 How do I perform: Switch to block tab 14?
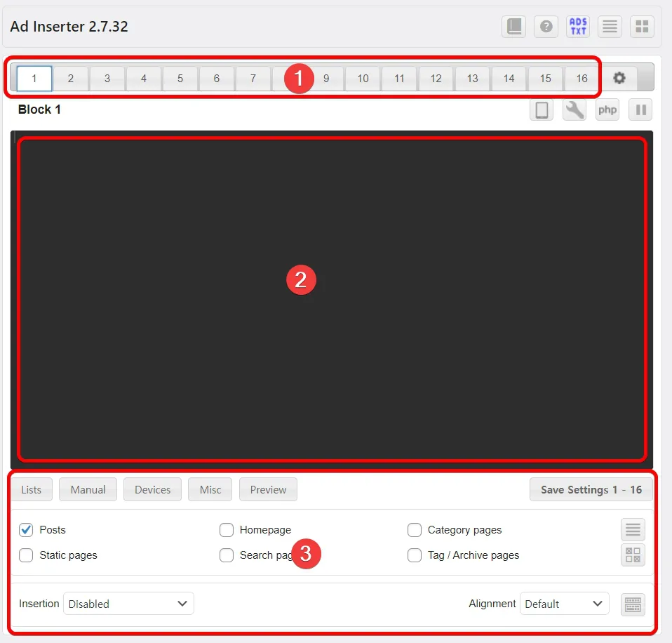(x=509, y=79)
